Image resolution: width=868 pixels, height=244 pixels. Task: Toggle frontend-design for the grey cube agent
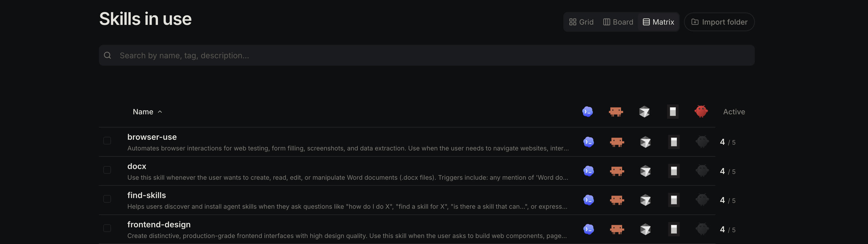(x=645, y=230)
